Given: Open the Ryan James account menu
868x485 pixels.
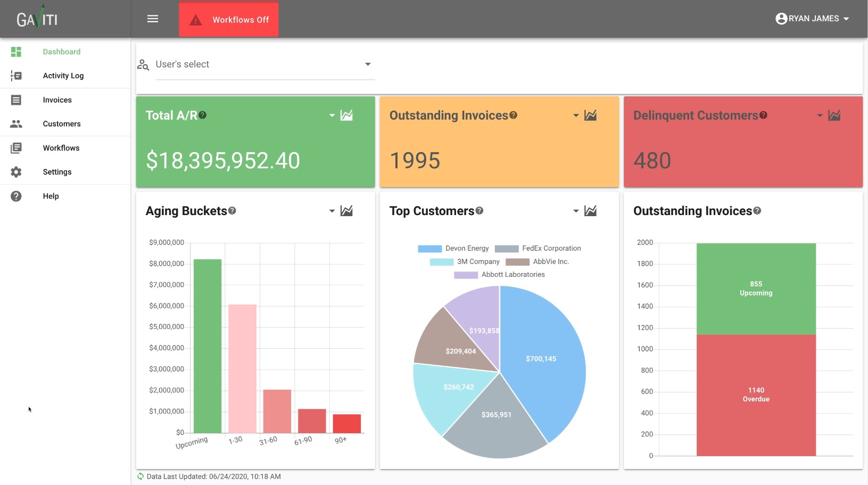Looking at the screenshot, I should [812, 19].
